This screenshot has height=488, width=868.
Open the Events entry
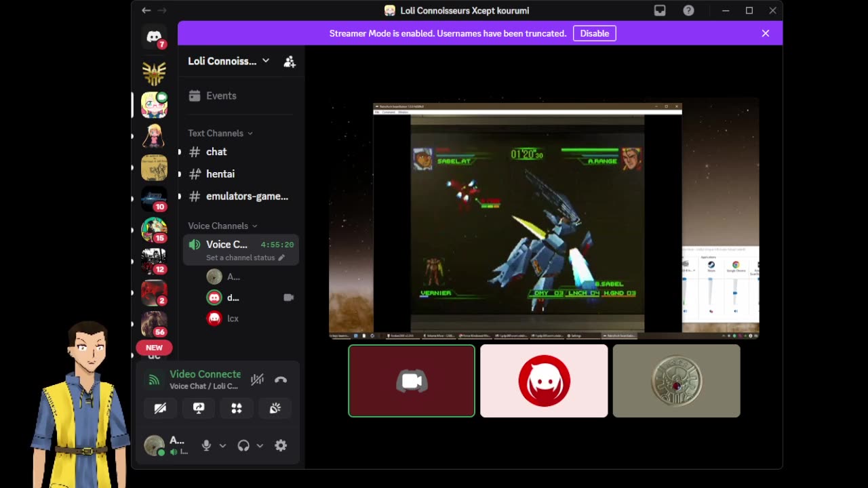tap(240, 96)
